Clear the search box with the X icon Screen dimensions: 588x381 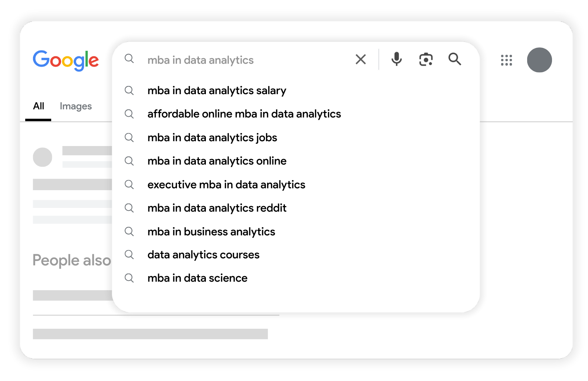click(x=361, y=59)
